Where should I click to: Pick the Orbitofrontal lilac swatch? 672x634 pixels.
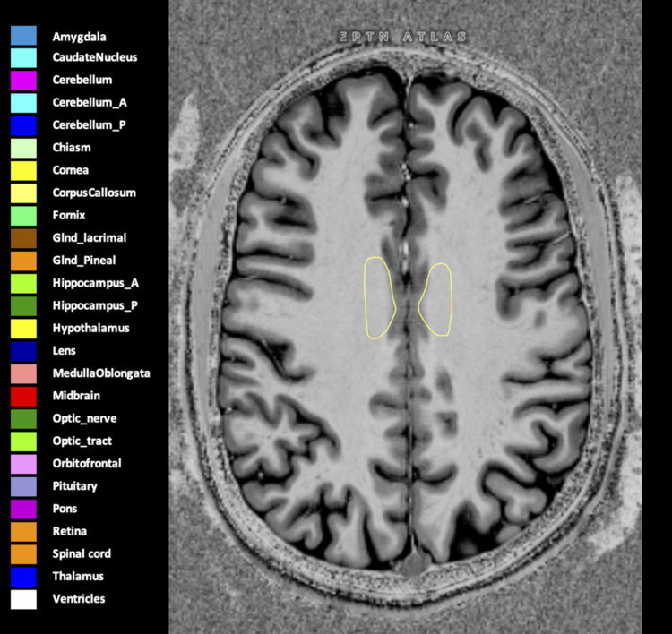point(23,464)
